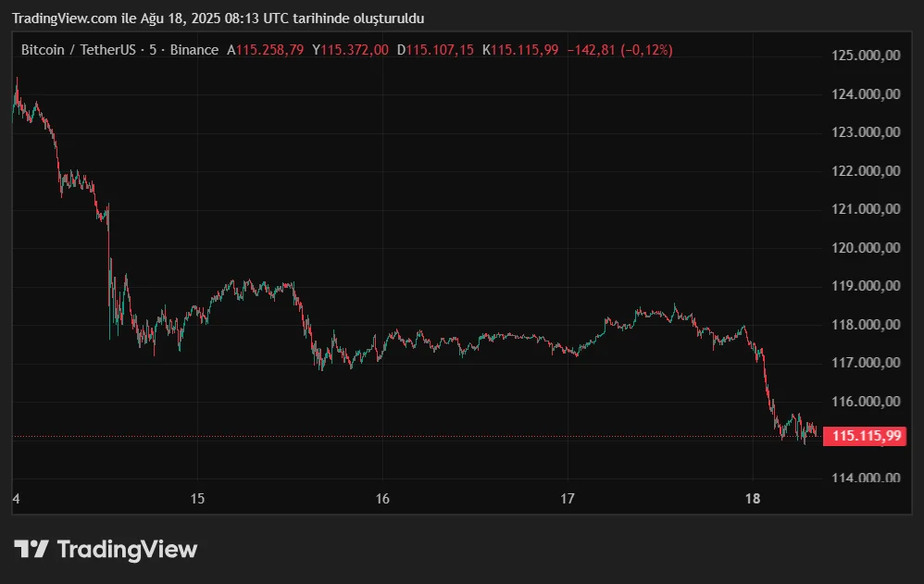
Task: Click the 123.000,00 price axis label
Action: (x=866, y=132)
